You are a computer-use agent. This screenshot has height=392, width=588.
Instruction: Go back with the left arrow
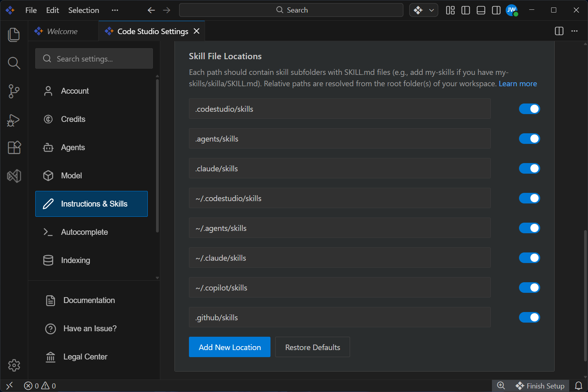pos(151,10)
